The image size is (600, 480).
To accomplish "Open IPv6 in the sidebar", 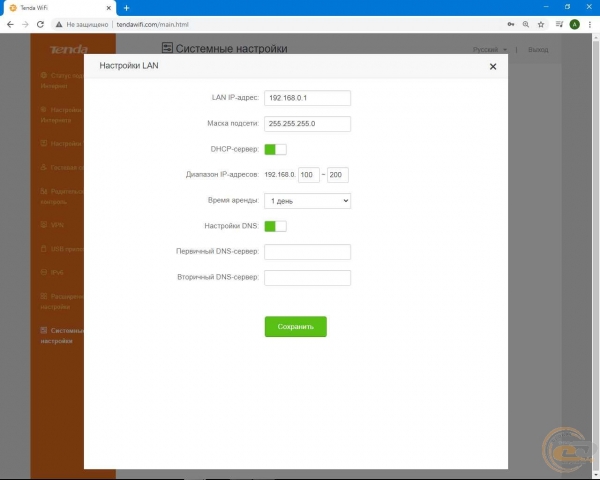I will tap(52, 272).
